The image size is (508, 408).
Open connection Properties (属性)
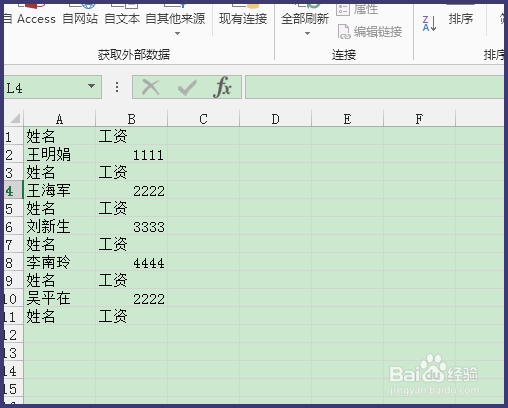(x=358, y=9)
